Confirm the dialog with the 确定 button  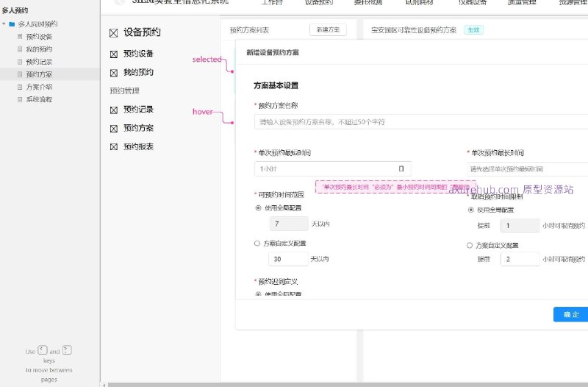tap(571, 315)
